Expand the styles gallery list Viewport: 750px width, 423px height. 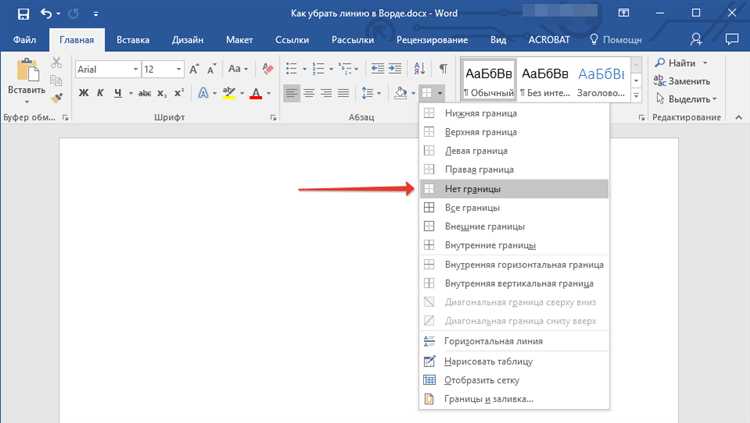coord(637,95)
